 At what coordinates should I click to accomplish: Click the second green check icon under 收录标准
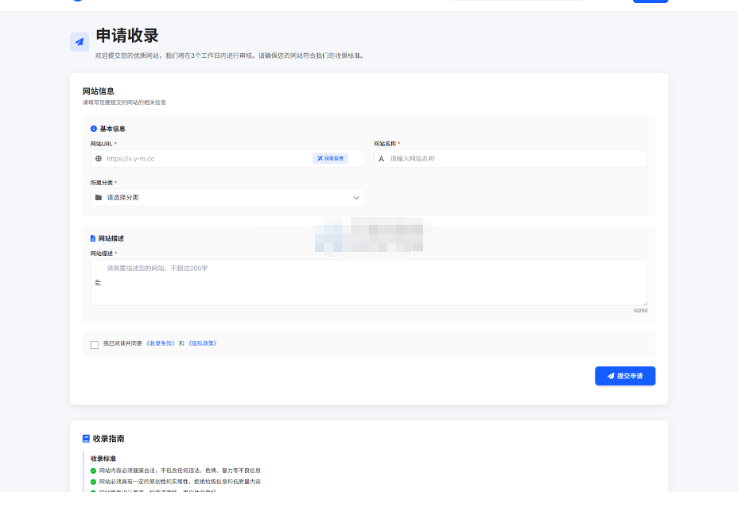point(94,481)
